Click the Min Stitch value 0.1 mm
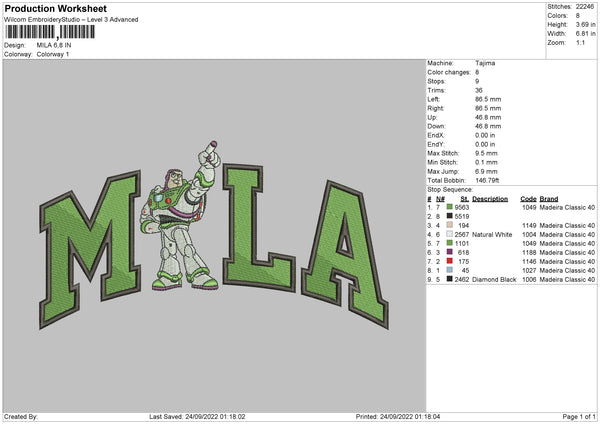 [x=486, y=162]
